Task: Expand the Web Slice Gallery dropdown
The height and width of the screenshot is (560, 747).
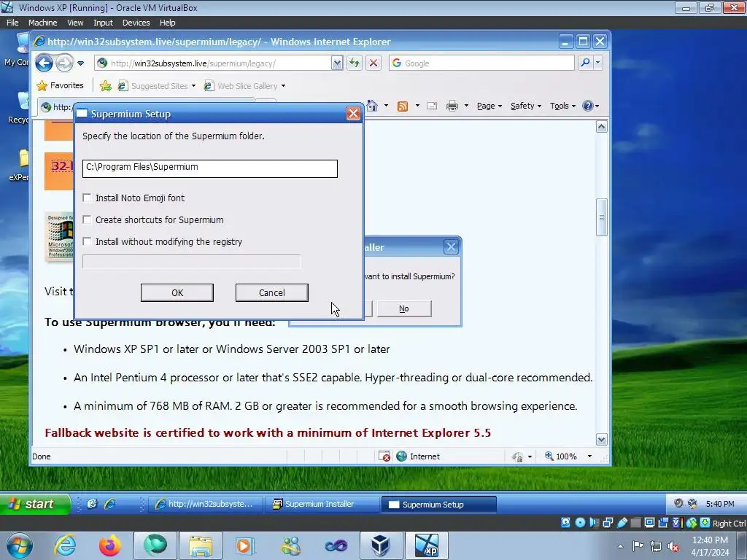Action: pos(284,86)
